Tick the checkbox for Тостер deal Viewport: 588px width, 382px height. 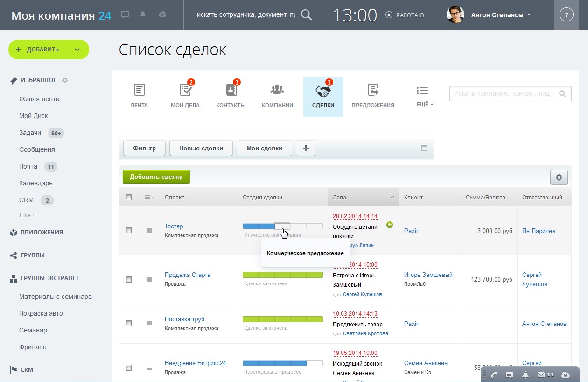pos(129,231)
